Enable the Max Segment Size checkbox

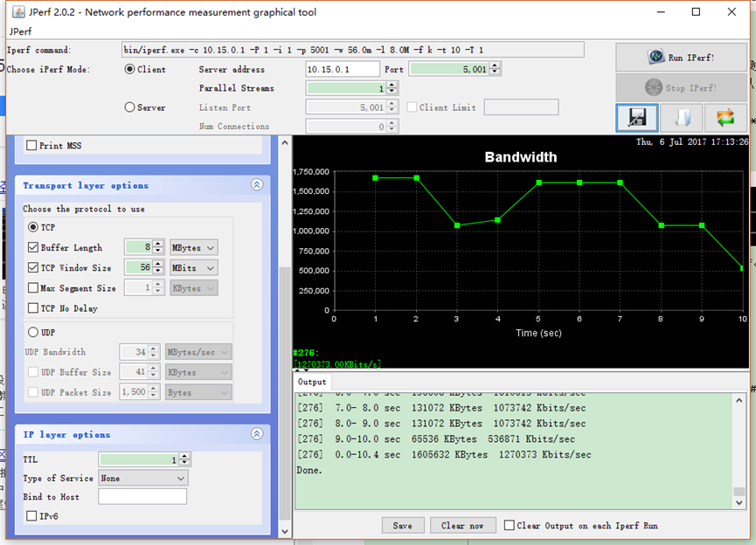33,287
